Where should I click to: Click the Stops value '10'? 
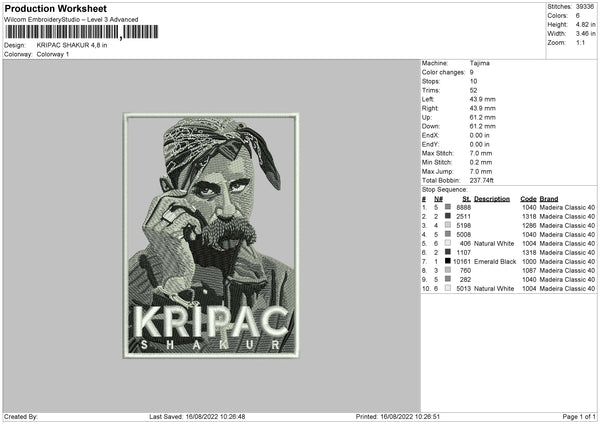(473, 81)
